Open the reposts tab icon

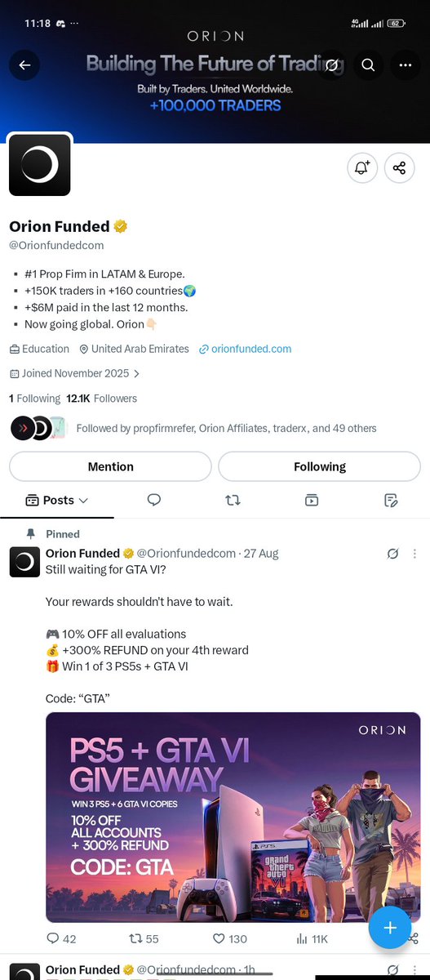click(x=233, y=500)
